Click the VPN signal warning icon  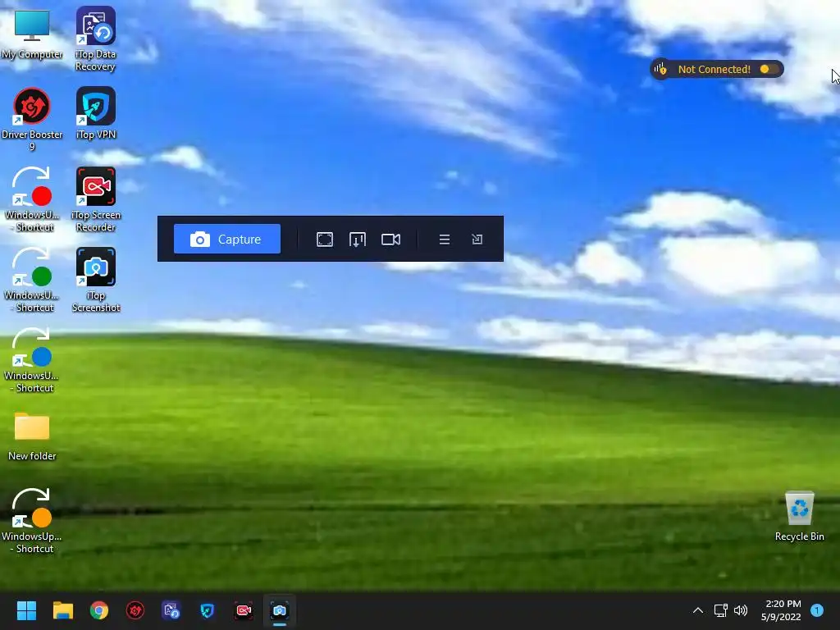(661, 69)
